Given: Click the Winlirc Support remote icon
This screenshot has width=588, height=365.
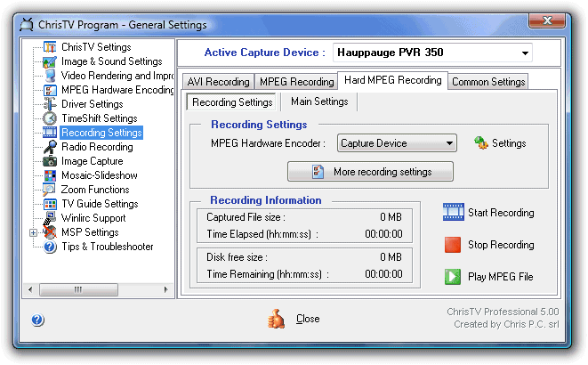Looking at the screenshot, I should (x=50, y=218).
